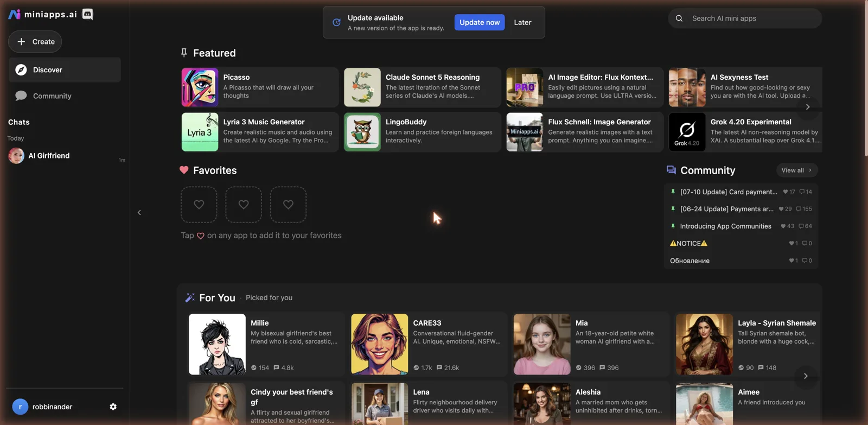Click the second empty favorites heart slot
The height and width of the screenshot is (425, 868).
[x=244, y=205]
